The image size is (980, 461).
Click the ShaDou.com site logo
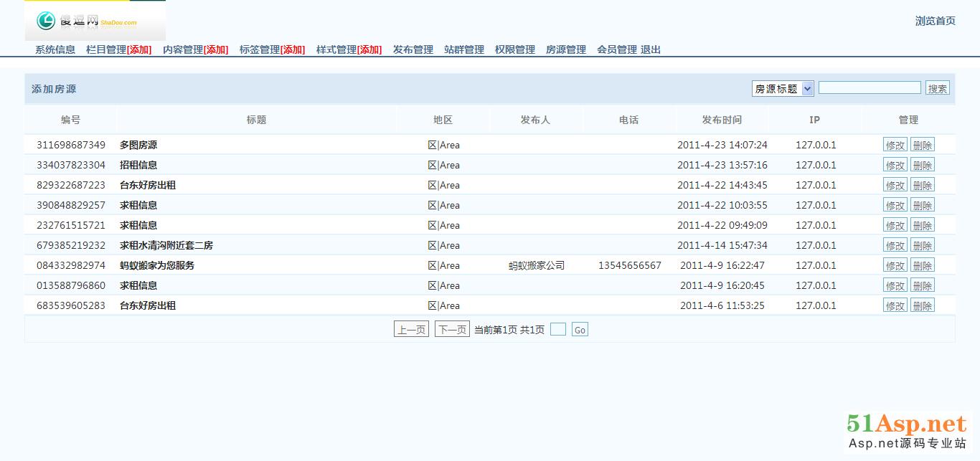(x=95, y=22)
